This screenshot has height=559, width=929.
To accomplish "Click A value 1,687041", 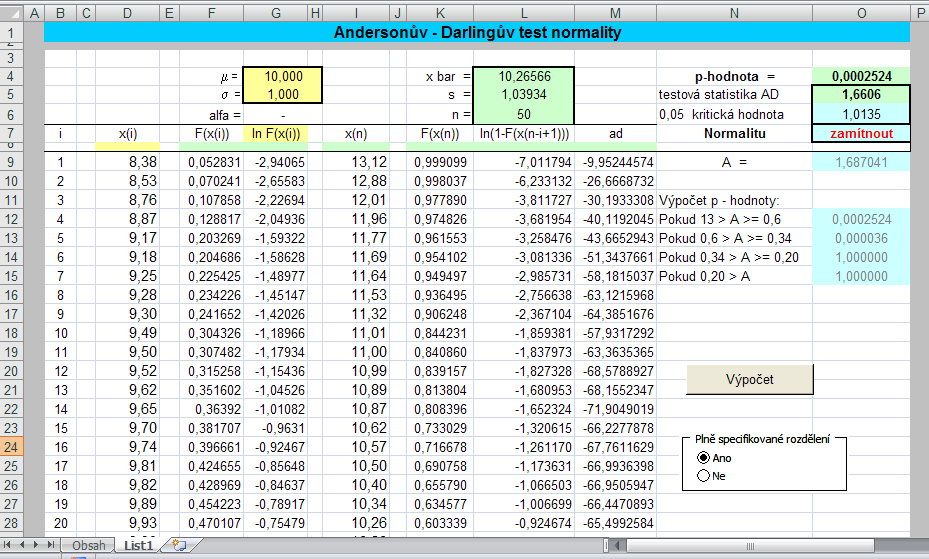I will (861, 162).
